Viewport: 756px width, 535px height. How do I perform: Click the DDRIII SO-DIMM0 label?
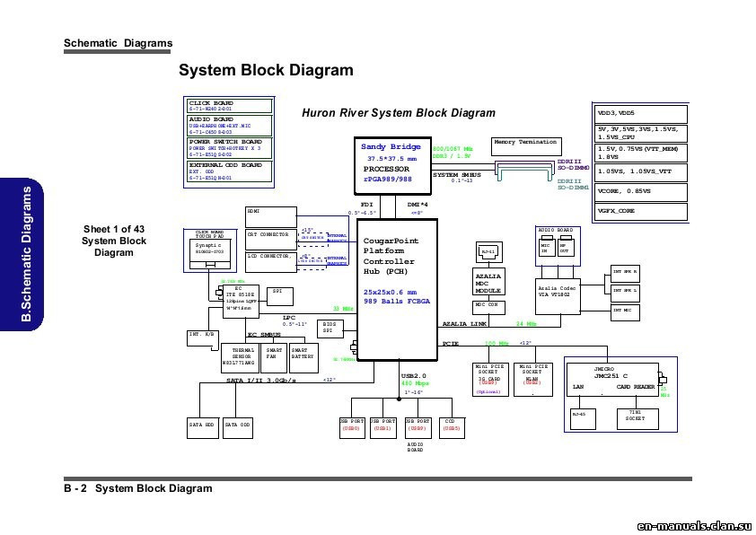point(573,165)
